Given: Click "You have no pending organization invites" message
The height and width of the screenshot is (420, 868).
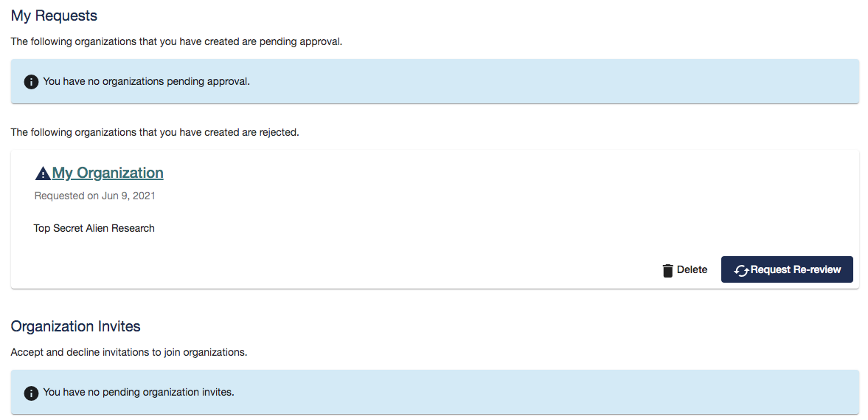Looking at the screenshot, I should [x=139, y=392].
